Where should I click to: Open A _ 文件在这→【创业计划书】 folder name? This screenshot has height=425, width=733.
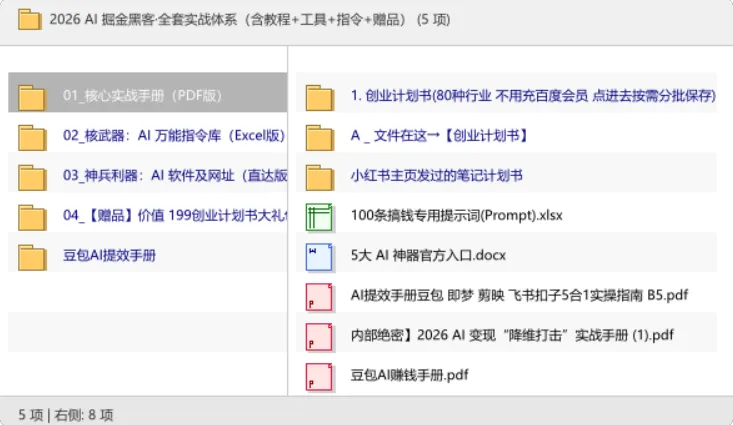click(x=439, y=136)
